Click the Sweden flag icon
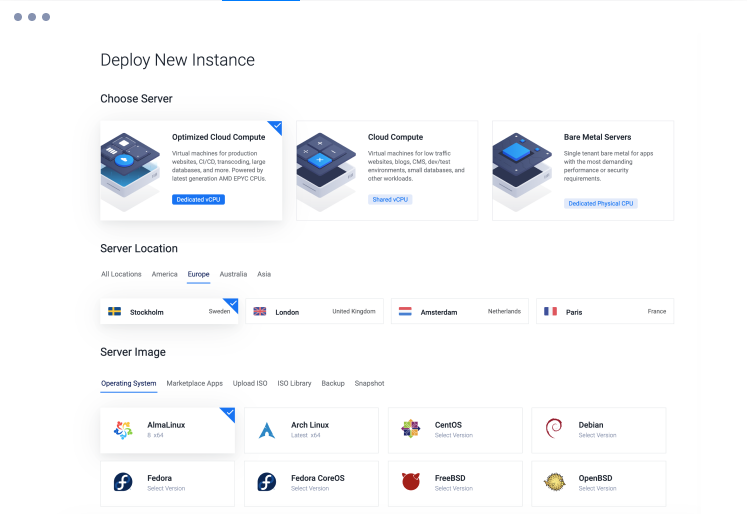Image resolution: width=747 pixels, height=514 pixels. tap(114, 312)
